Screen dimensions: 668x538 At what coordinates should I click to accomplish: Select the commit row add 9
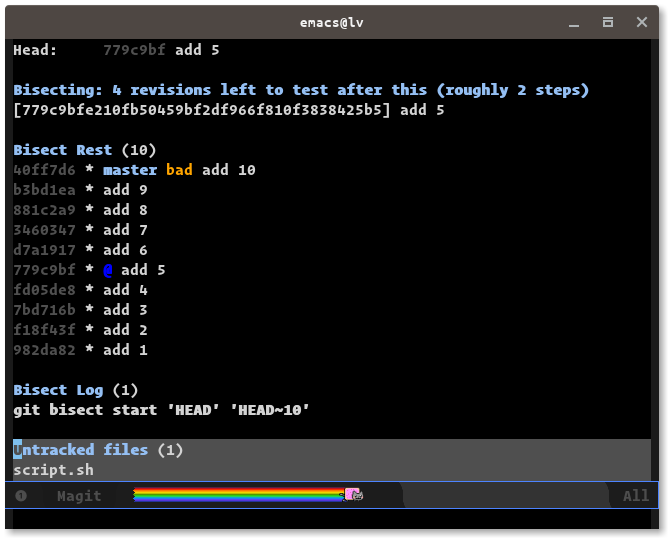[81, 190]
